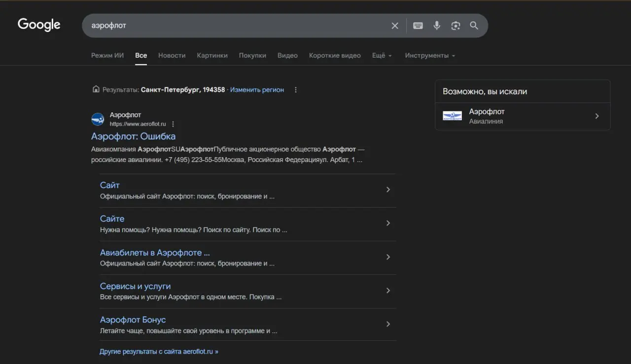Clear the search query with the X icon
This screenshot has width=631, height=364.
click(x=395, y=26)
